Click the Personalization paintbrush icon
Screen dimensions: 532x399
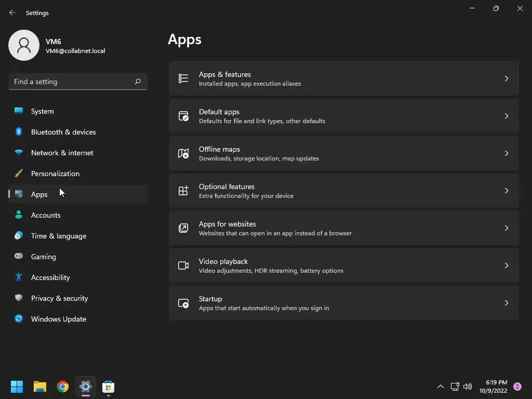pyautogui.click(x=19, y=174)
